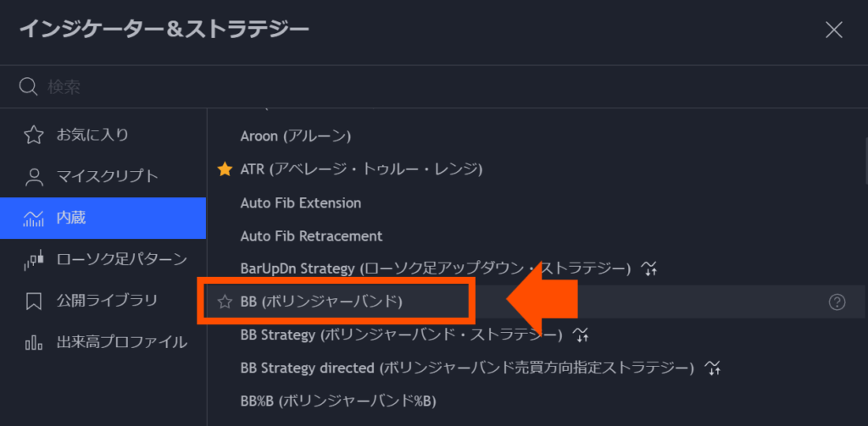868x426 pixels.
Task: Add Auto Fib Retracement indicator
Action: 312,236
